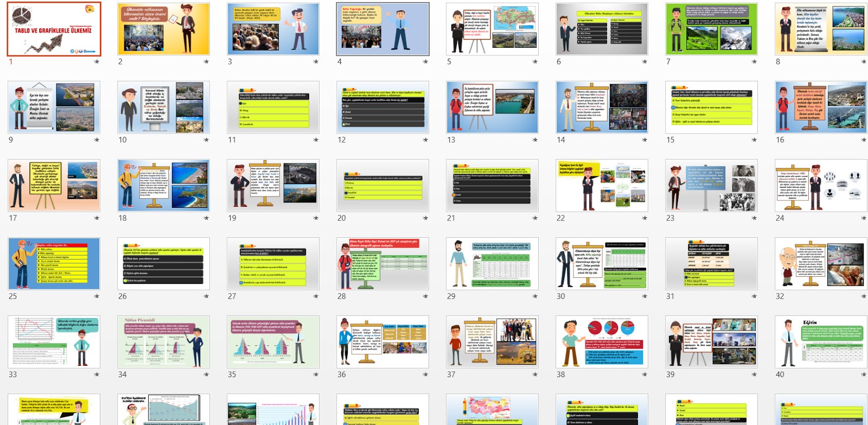Click the transition star icon under slide 26
The image size is (868, 425).
(x=206, y=296)
